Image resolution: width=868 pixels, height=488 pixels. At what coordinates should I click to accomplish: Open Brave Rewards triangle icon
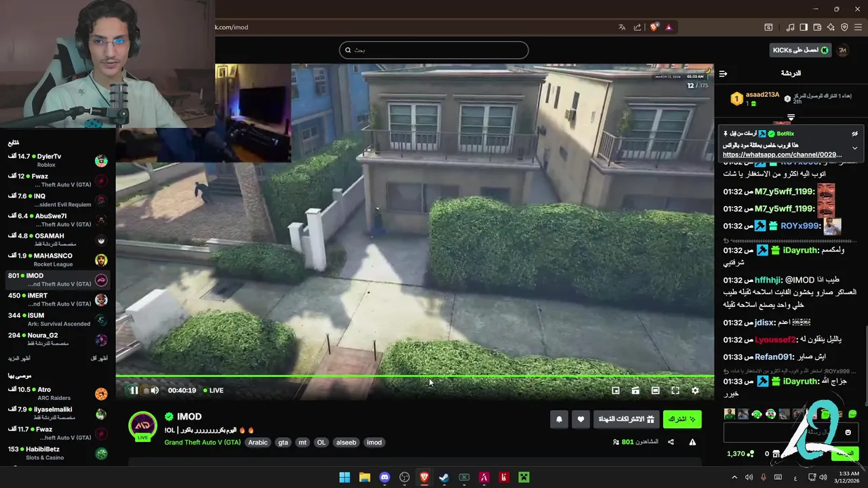pos(669,27)
